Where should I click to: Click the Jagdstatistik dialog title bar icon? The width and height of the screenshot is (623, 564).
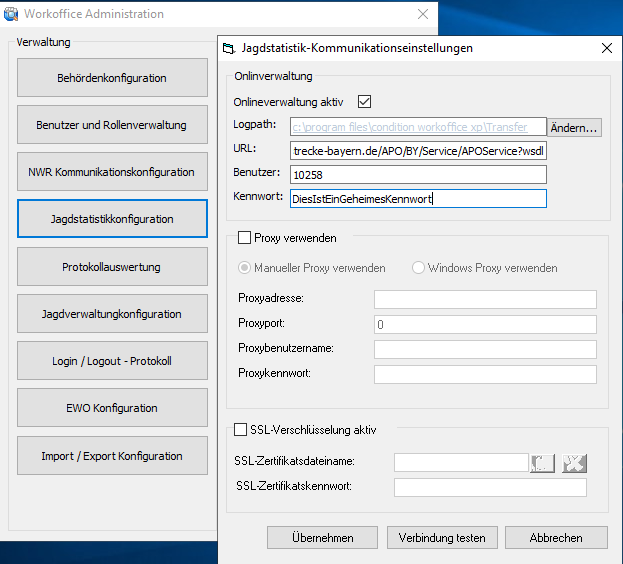tap(229, 48)
